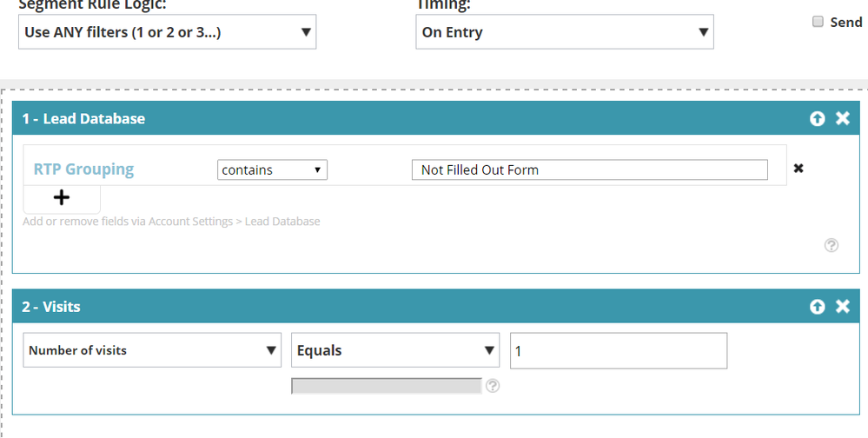Click the '2 - Visits' header
The image size is (868, 438).
pos(51,306)
